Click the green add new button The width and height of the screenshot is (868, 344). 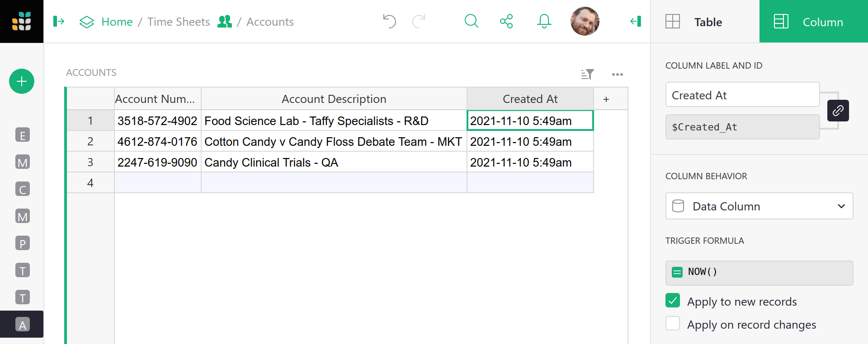22,81
